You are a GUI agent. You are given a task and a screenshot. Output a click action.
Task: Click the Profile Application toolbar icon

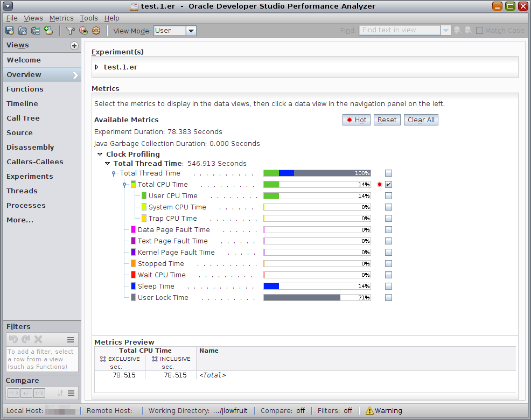10,31
